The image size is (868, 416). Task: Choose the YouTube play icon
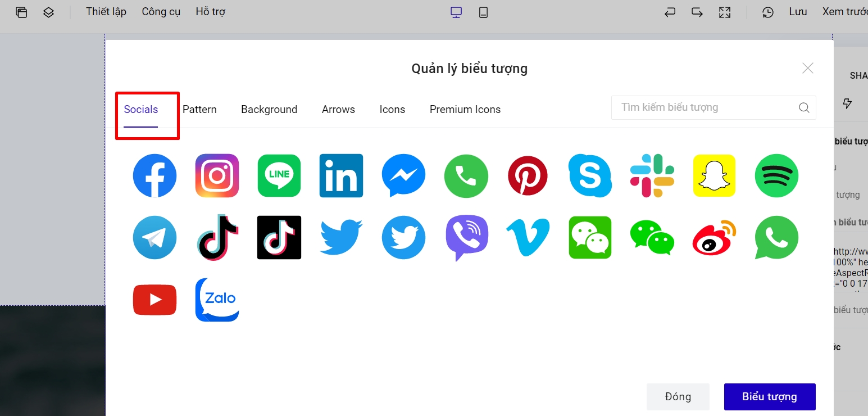154,300
